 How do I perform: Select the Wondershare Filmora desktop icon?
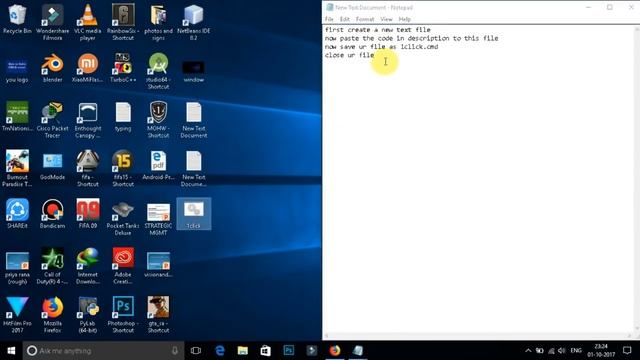pyautogui.click(x=52, y=22)
